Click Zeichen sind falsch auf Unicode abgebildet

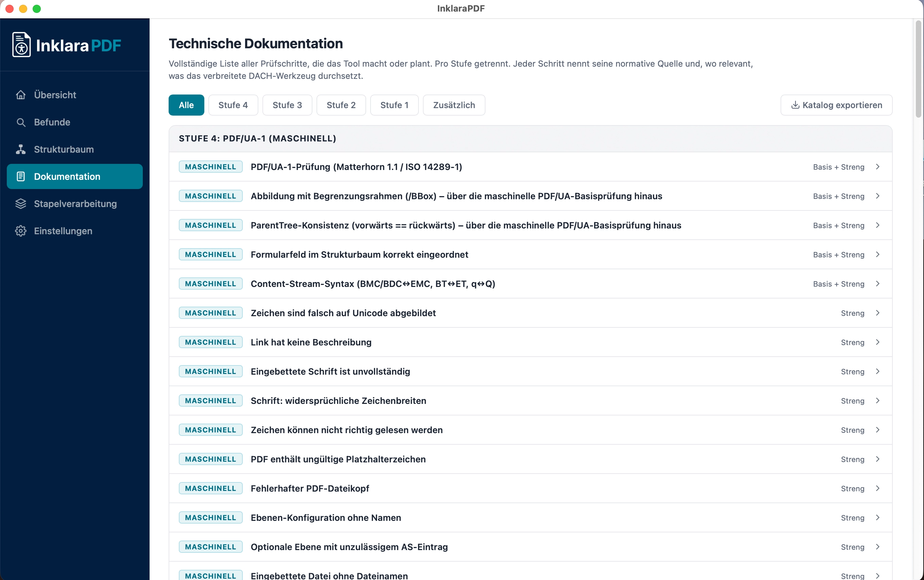[343, 313]
